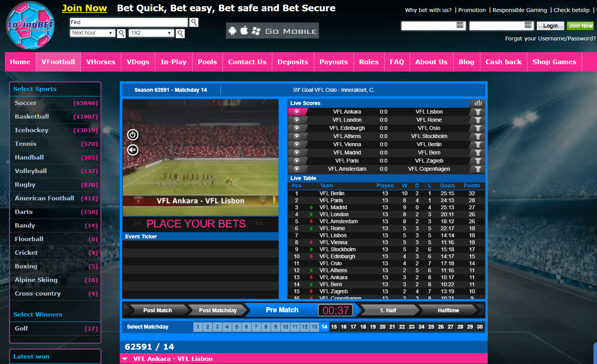597x364 pixels.
Task: Select matchday 1
Action: (198, 327)
